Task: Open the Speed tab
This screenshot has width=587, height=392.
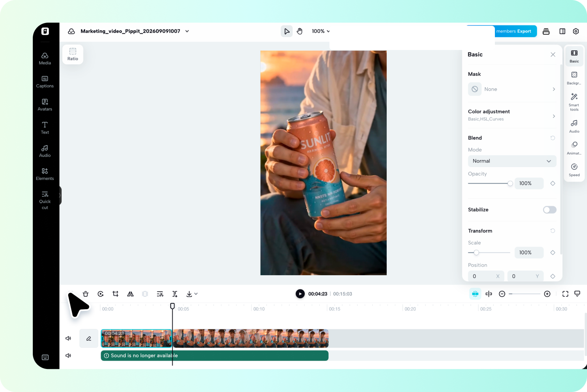Action: point(574,170)
